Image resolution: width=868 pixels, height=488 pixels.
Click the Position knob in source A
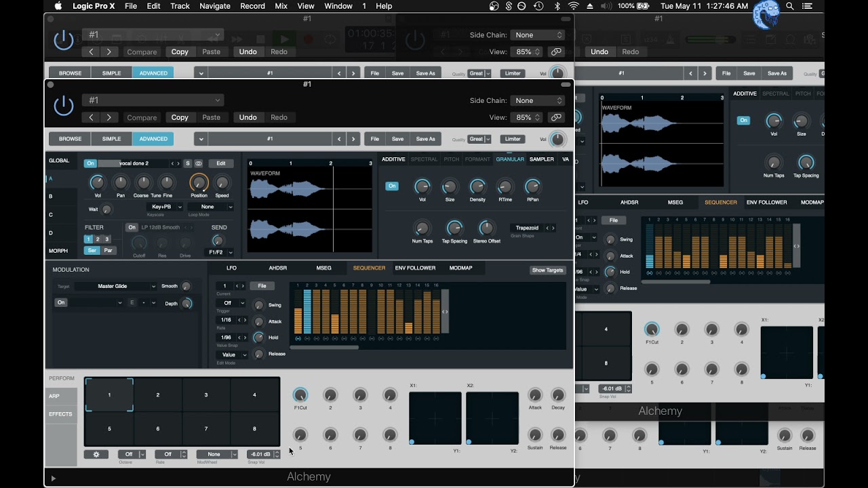click(199, 182)
